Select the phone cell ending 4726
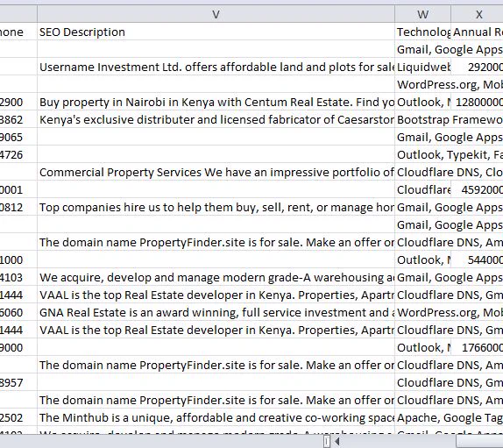 [18, 154]
